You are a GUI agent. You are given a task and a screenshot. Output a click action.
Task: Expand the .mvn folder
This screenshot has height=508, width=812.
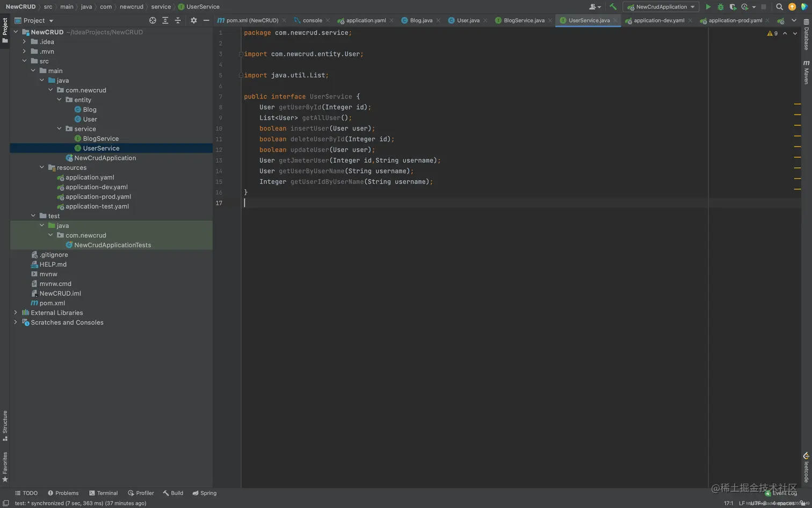tap(24, 52)
